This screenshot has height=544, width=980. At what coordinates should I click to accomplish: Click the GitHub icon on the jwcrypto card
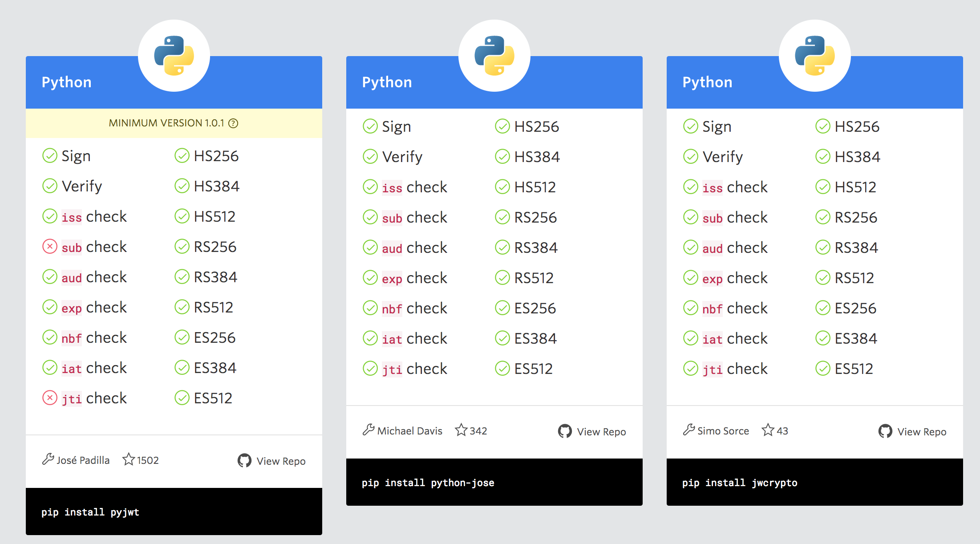tap(885, 431)
